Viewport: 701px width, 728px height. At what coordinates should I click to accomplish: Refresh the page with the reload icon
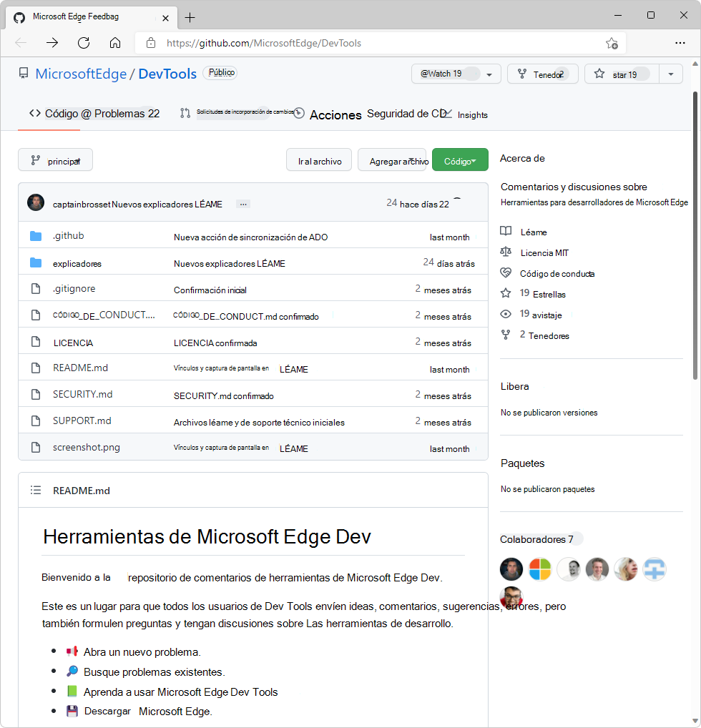point(83,42)
